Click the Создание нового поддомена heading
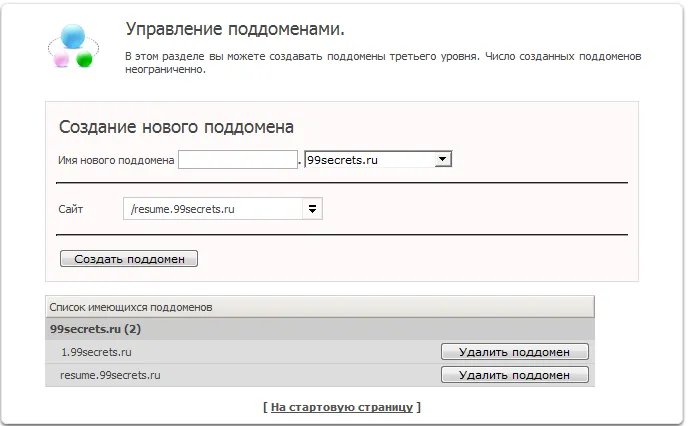 point(176,127)
